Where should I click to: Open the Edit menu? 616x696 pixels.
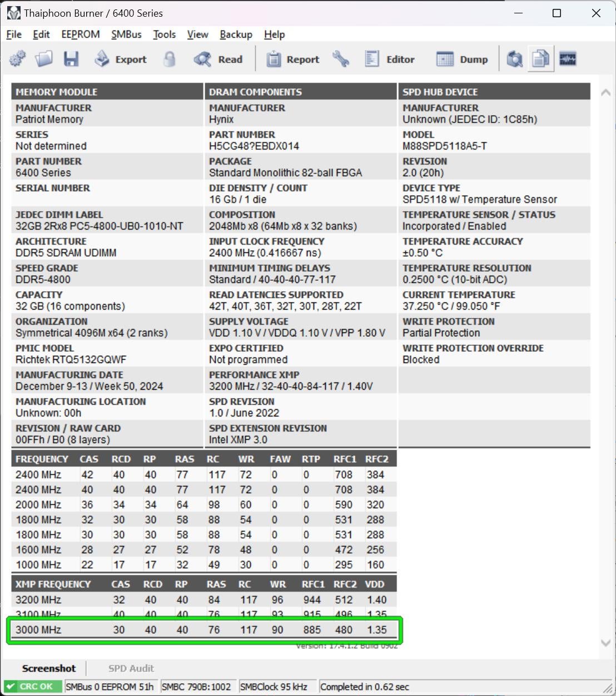pyautogui.click(x=41, y=34)
